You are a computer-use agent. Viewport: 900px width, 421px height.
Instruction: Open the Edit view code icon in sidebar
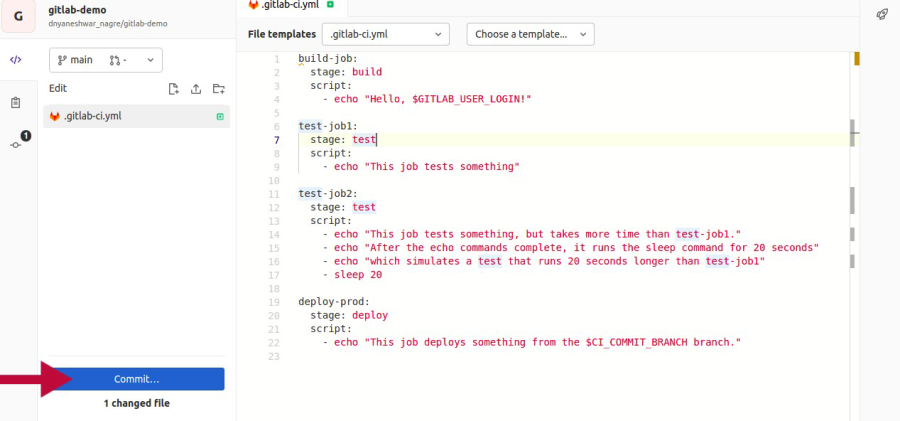16,60
